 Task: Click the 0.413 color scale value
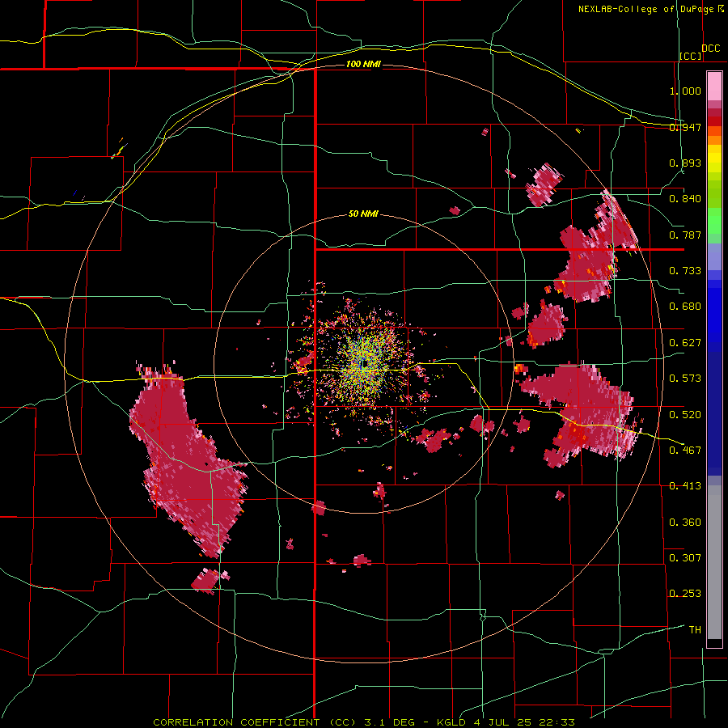685,486
